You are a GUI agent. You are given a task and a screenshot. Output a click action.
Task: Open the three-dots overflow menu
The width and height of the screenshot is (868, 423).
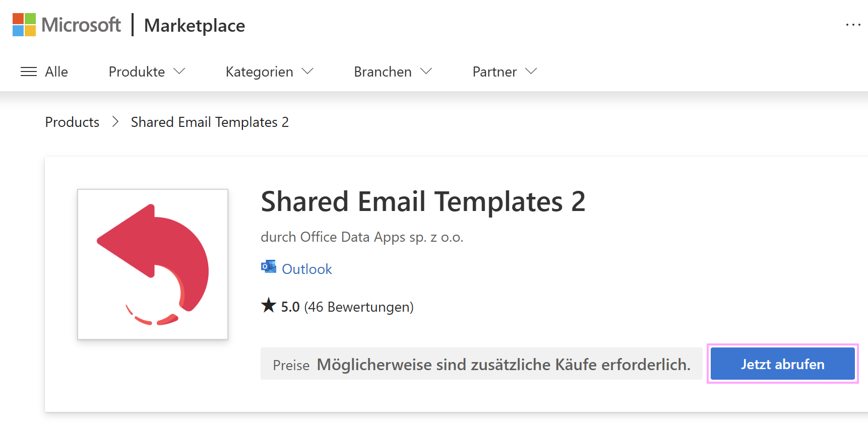point(853,25)
